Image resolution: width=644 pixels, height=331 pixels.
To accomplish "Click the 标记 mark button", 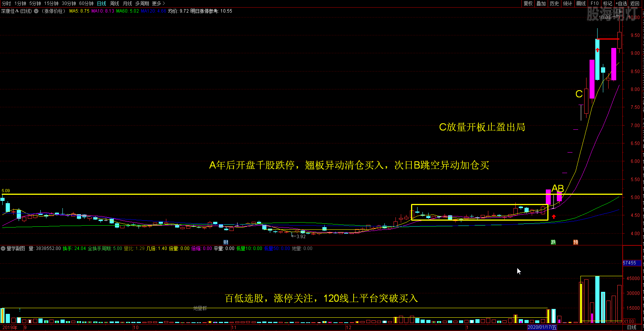I will pos(608,3).
